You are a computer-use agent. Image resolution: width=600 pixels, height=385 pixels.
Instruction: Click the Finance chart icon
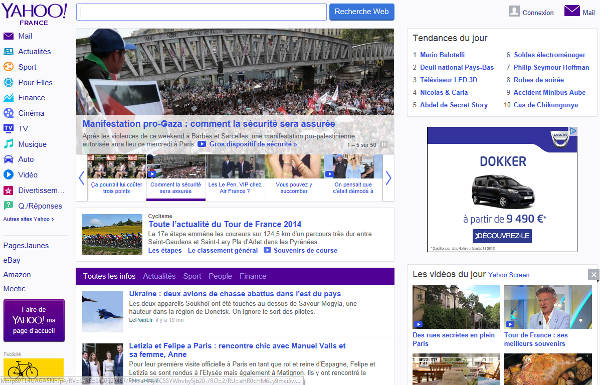8,98
